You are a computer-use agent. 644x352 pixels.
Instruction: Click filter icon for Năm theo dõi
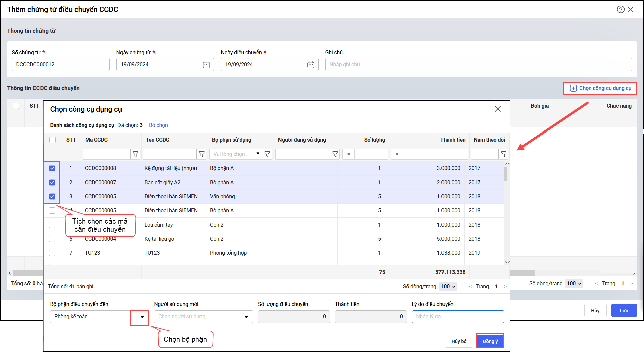pos(503,154)
